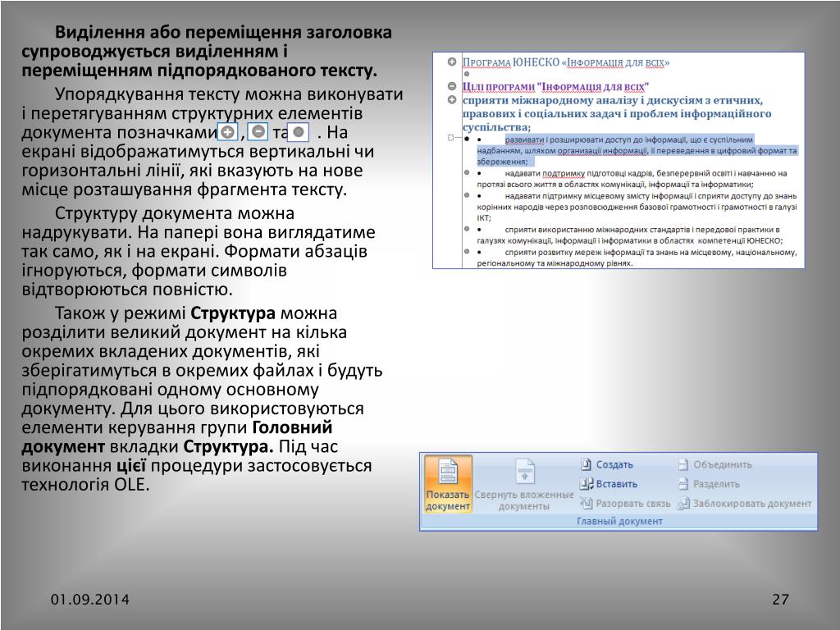Click the minus icon in slide text
This screenshot has width=840, height=630.
pyautogui.click(x=258, y=131)
